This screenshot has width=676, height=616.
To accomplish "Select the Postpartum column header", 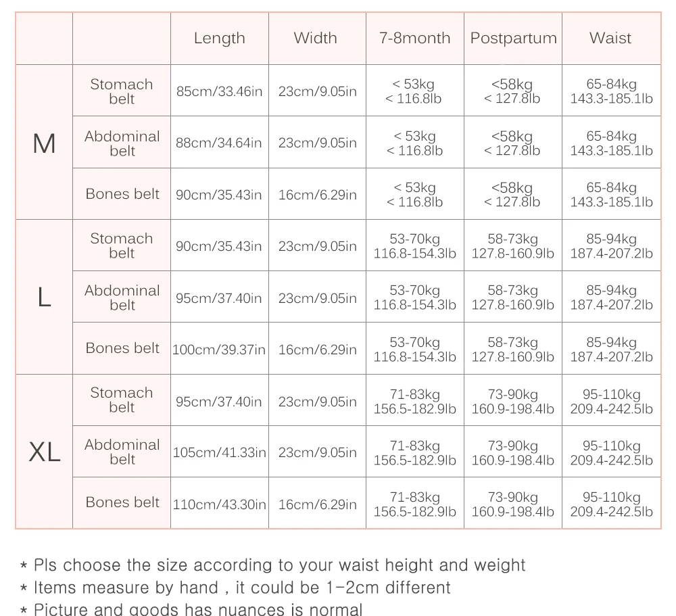I will tap(513, 39).
